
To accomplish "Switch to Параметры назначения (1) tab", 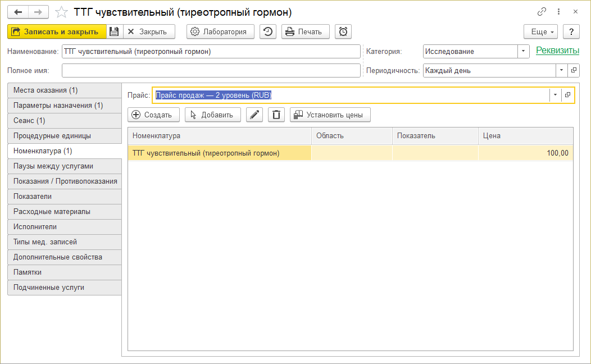I will coord(65,106).
